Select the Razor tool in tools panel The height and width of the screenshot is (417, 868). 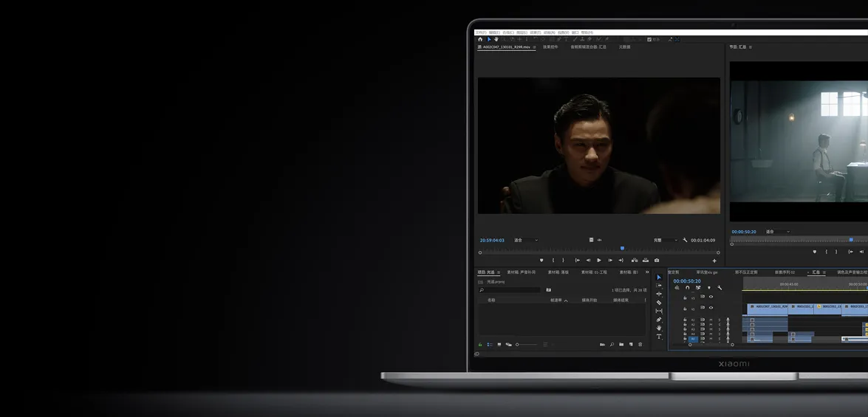coord(659,303)
